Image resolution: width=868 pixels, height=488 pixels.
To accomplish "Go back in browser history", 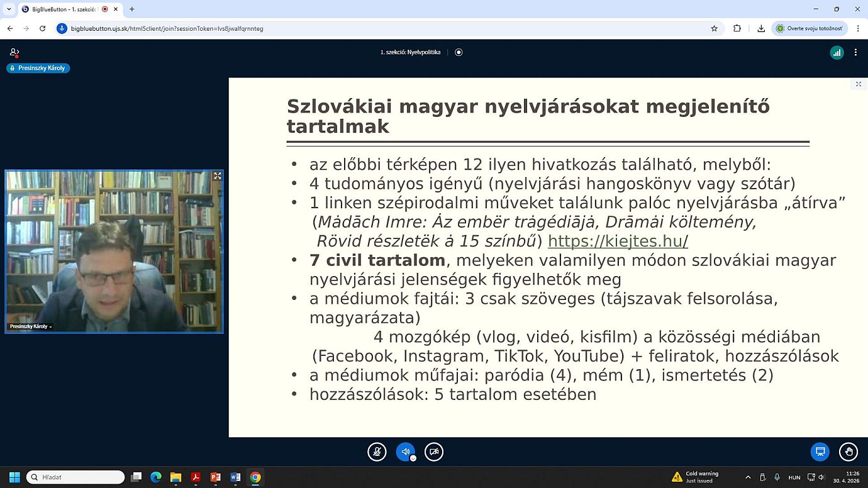I will tap(10, 28).
